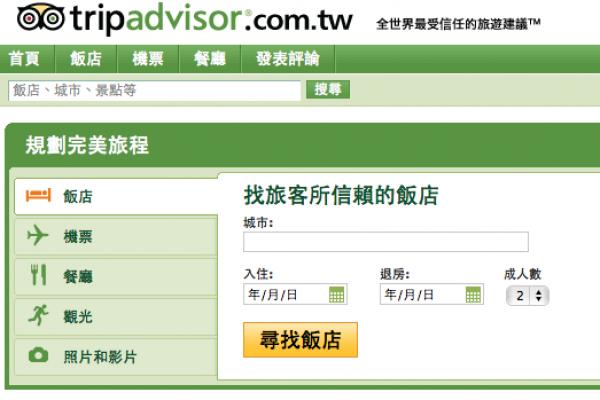Select 餐廳 in the top navigation bar
Viewport: 600px width, 400px height.
click(210, 59)
